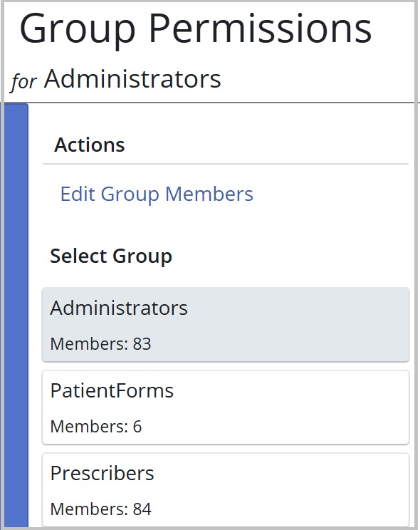The width and height of the screenshot is (420, 530).
Task: Click Administrators in the page subheading
Action: tap(132, 79)
